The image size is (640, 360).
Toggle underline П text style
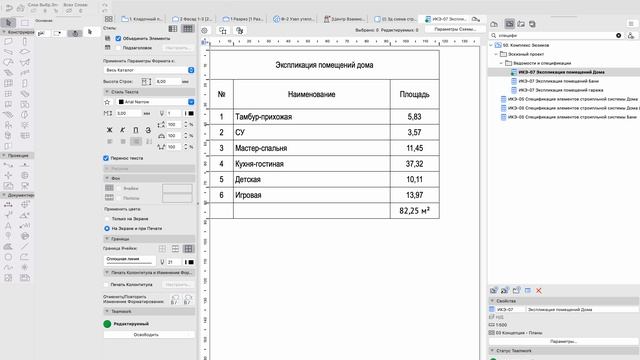click(136, 130)
